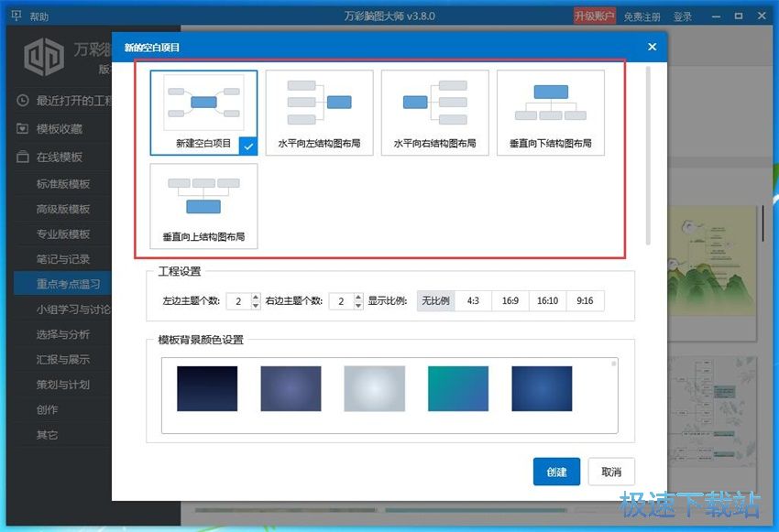Choose the royal blue radial background swatch

pyautogui.click(x=542, y=388)
